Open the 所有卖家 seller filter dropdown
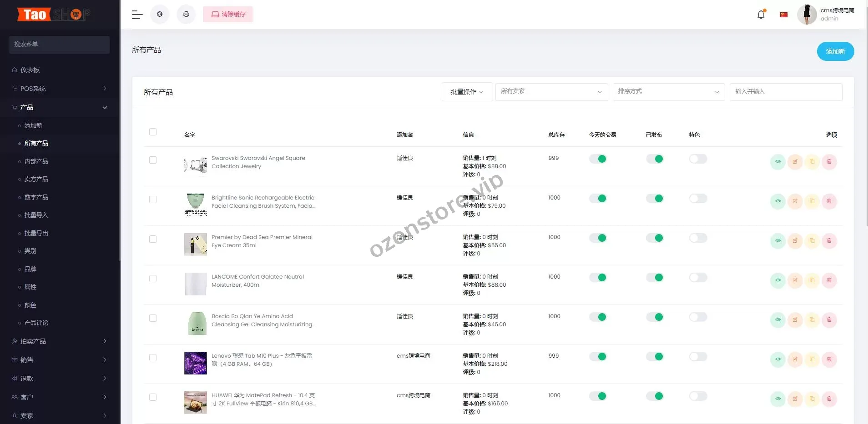This screenshot has height=424, width=868. click(551, 91)
